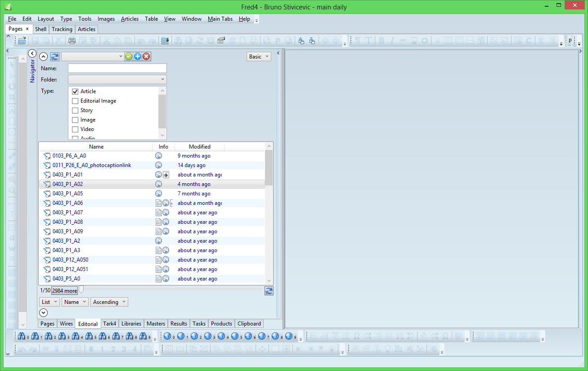
Task: Click the Print icon in the toolbar
Action: coord(72,41)
